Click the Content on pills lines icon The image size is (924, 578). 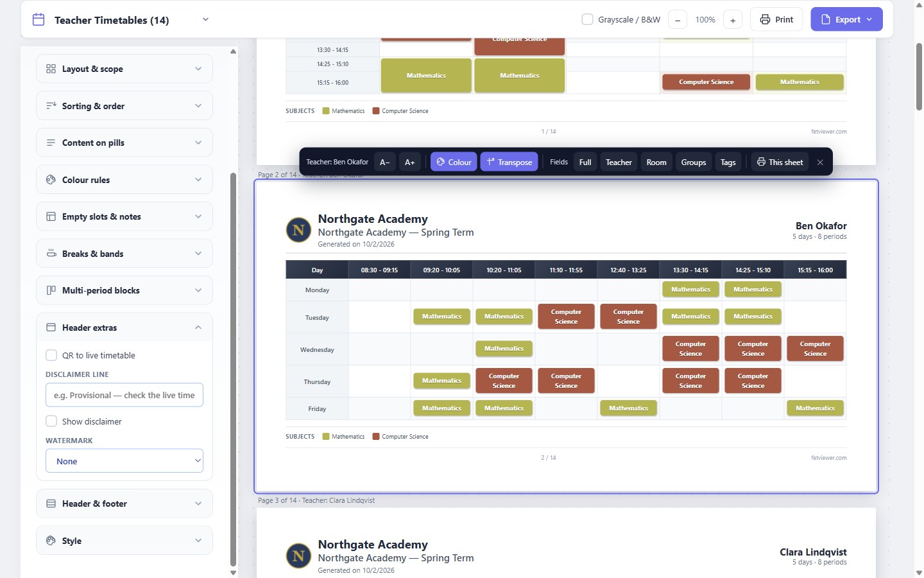pyautogui.click(x=51, y=143)
